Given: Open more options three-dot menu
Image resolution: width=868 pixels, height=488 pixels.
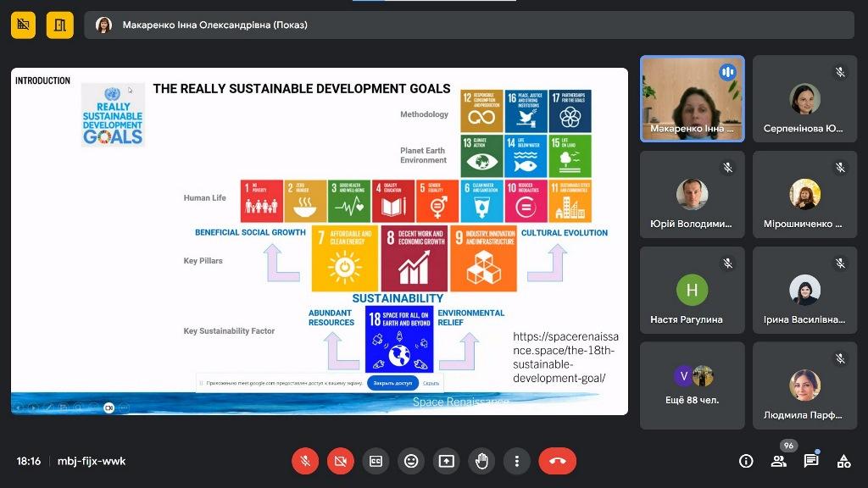Looking at the screenshot, I should (516, 461).
